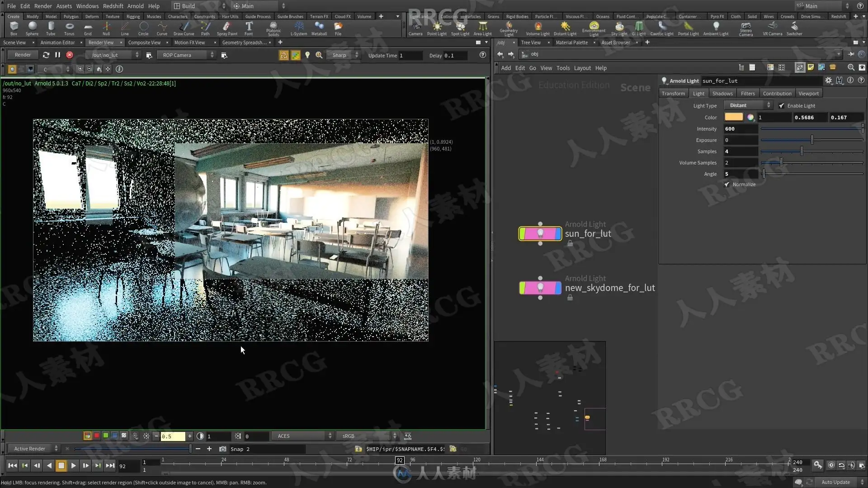The width and height of the screenshot is (868, 488).
Task: Add a Spot Light from shelf
Action: tap(460, 28)
